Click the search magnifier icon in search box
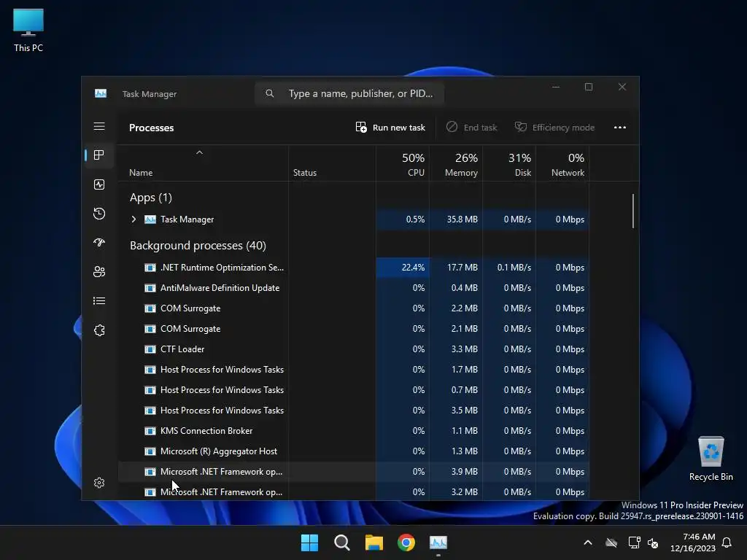This screenshot has width=747, height=560. 270,93
